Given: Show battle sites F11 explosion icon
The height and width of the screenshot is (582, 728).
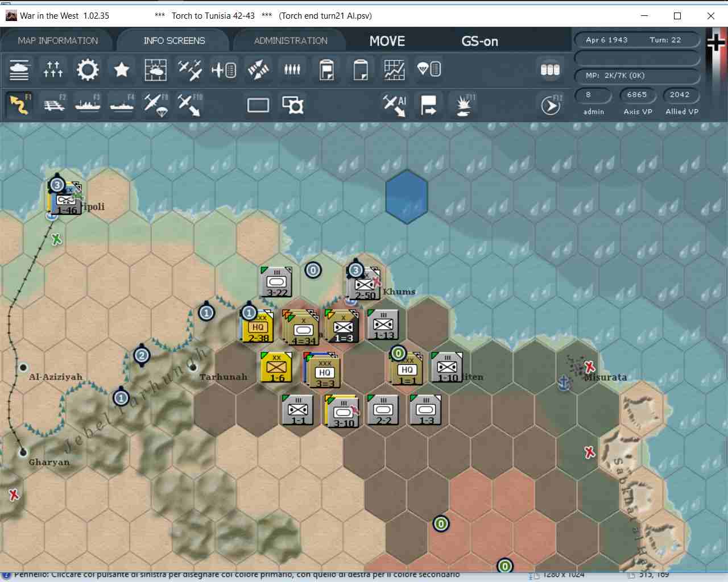Looking at the screenshot, I should click(464, 105).
